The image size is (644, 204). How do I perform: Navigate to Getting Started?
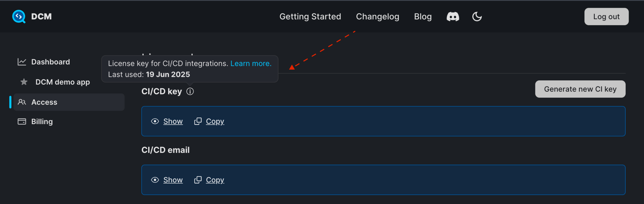click(310, 17)
